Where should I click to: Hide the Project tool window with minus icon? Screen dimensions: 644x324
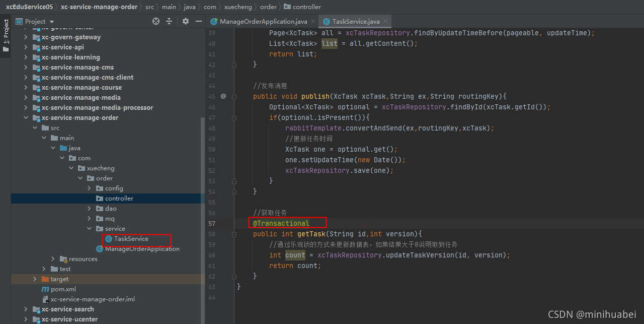pyautogui.click(x=199, y=21)
